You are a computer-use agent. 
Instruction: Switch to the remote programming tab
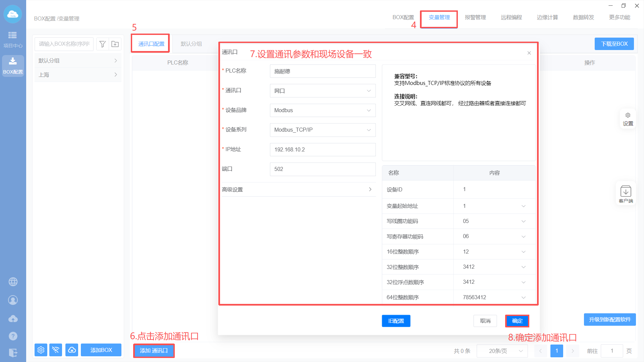pos(511,17)
